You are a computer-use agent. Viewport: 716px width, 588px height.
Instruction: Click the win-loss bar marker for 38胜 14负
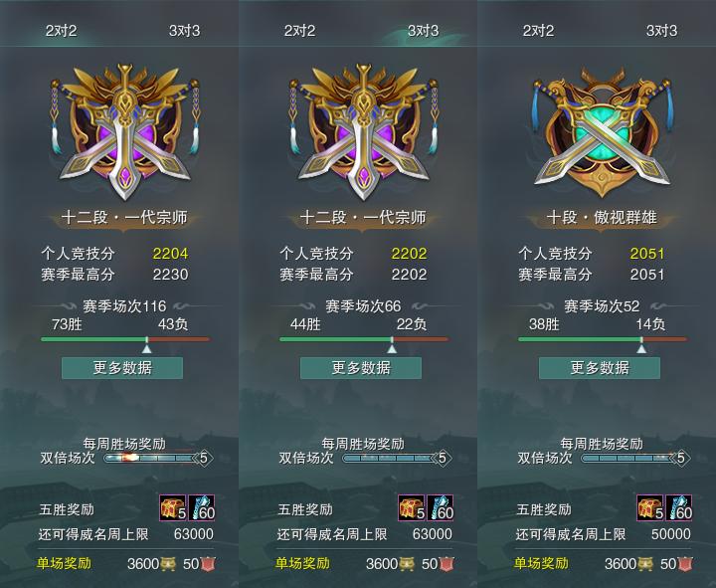coord(641,344)
